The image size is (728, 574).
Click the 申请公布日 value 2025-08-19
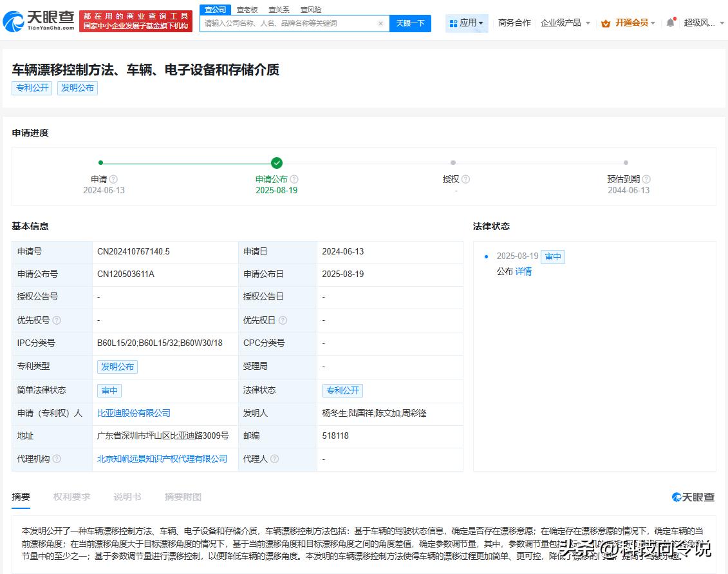(343, 274)
